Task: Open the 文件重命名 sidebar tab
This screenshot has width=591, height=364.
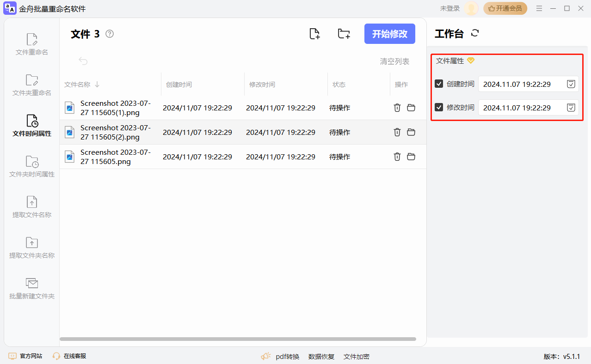Action: point(32,44)
